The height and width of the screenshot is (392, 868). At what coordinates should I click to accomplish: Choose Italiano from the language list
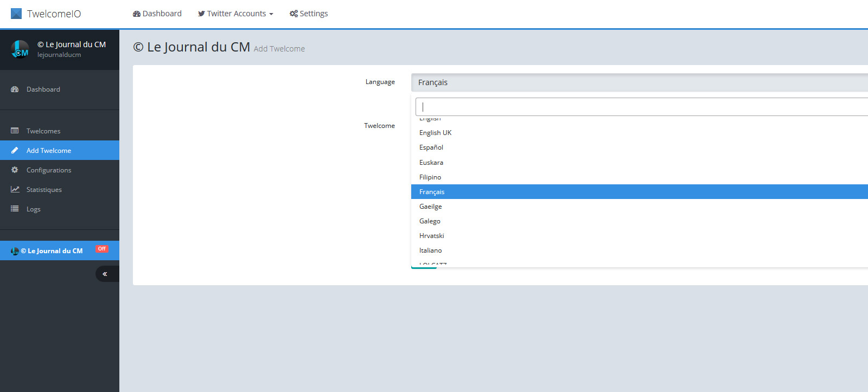pos(640,250)
